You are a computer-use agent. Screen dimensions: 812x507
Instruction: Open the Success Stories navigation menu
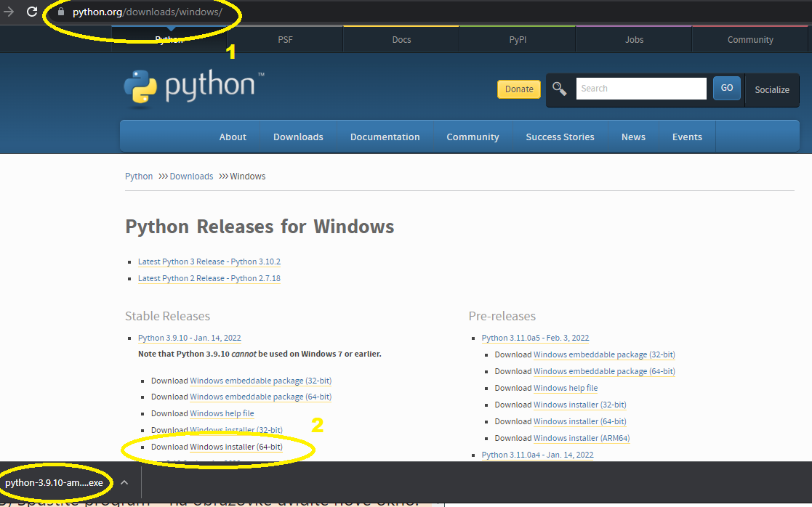[560, 137]
